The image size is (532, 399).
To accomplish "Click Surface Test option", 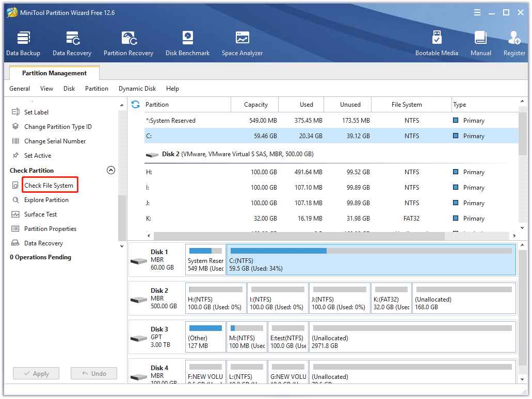I will pos(40,214).
